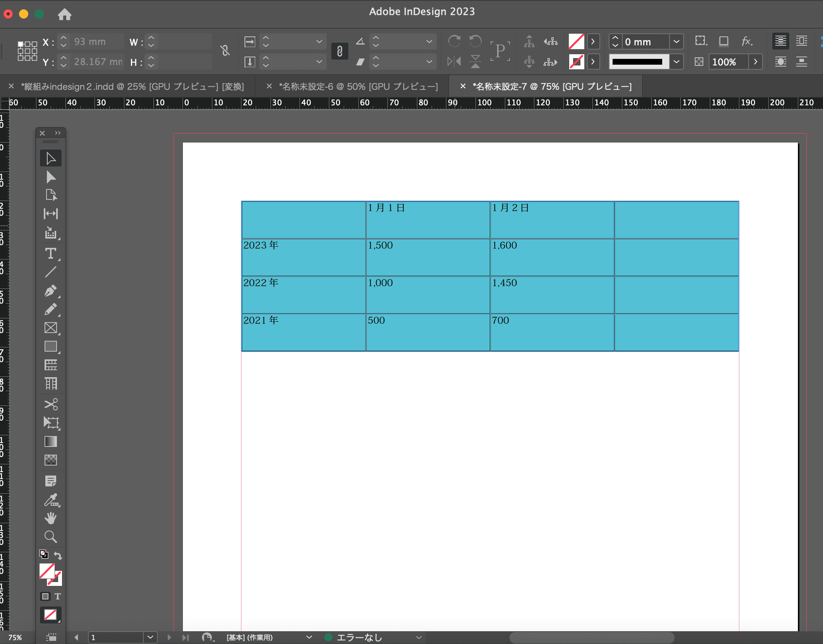Screen dimensions: 823x644
Task: Open the rotation angle dropdown
Action: (x=429, y=41)
